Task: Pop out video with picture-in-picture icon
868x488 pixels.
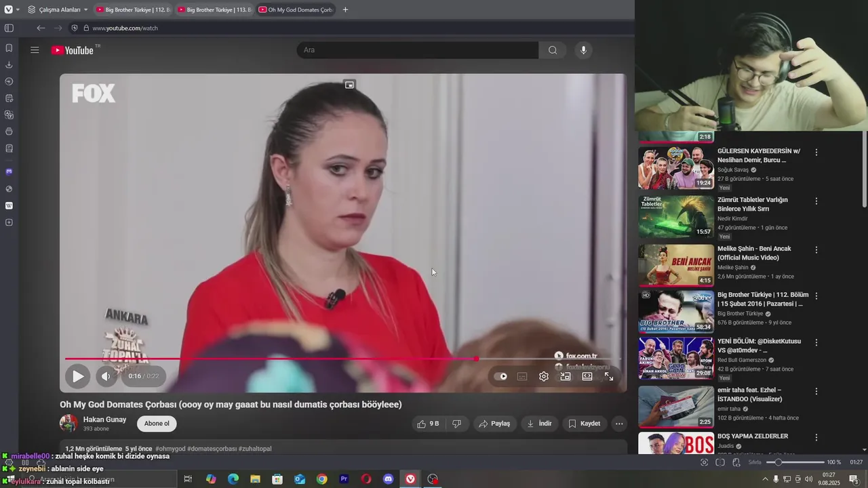Action: [349, 85]
